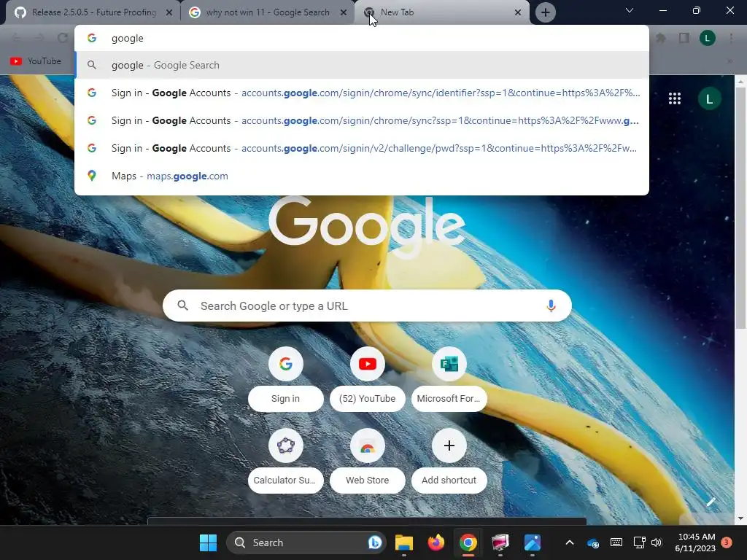Customize this page with the pencil icon
The image size is (747, 560).
coord(711,502)
